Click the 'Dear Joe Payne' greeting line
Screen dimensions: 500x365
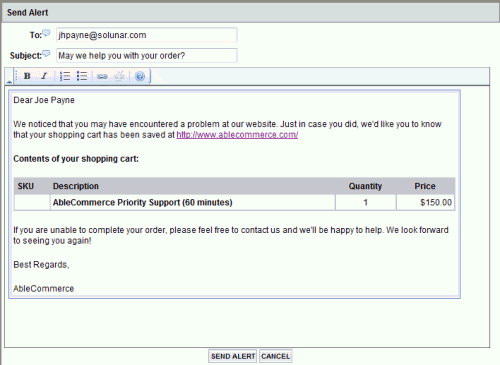pos(44,100)
